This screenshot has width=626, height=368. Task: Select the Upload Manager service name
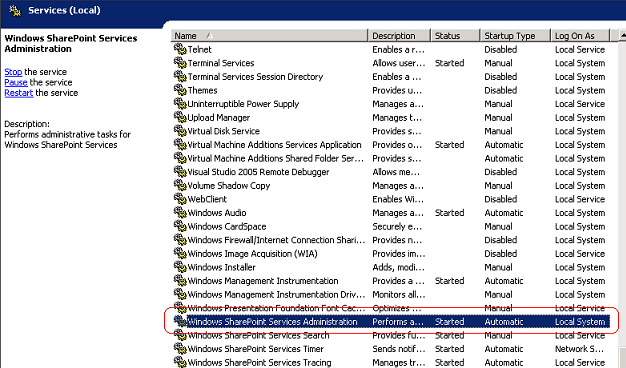219,118
